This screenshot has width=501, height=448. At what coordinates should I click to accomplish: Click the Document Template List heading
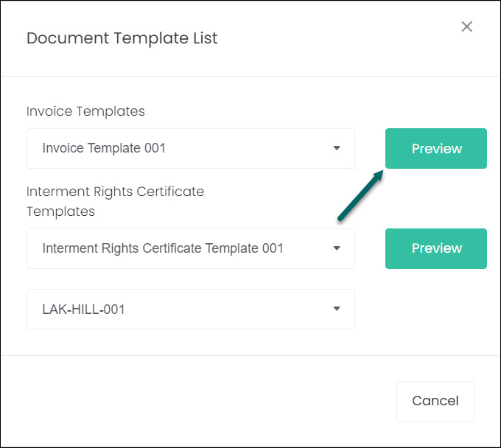tap(122, 38)
